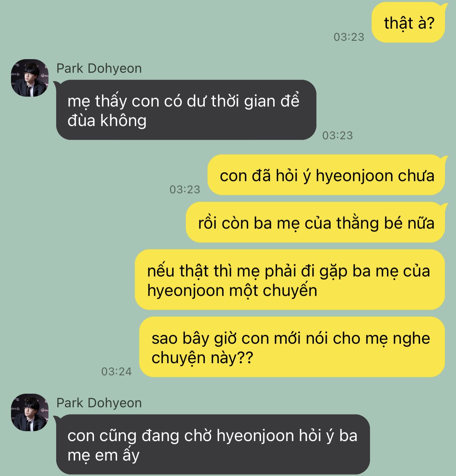
Task: Tap the 03:23 timestamp beside 'thật à?'
Action: pos(349,37)
